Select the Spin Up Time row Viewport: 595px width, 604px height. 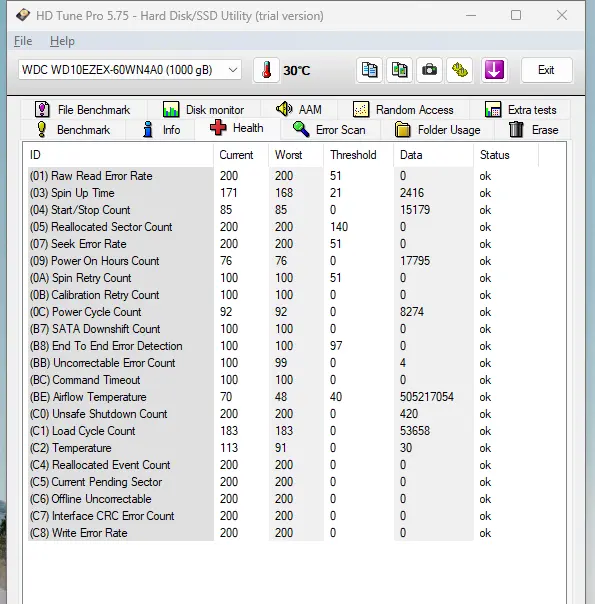tap(283, 193)
